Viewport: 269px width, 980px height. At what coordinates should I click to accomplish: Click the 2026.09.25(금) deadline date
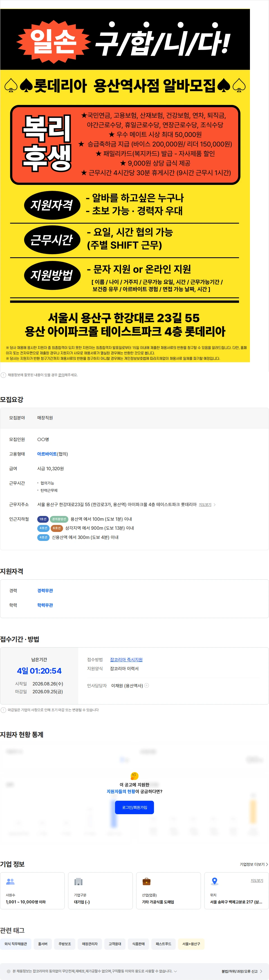coord(47,691)
